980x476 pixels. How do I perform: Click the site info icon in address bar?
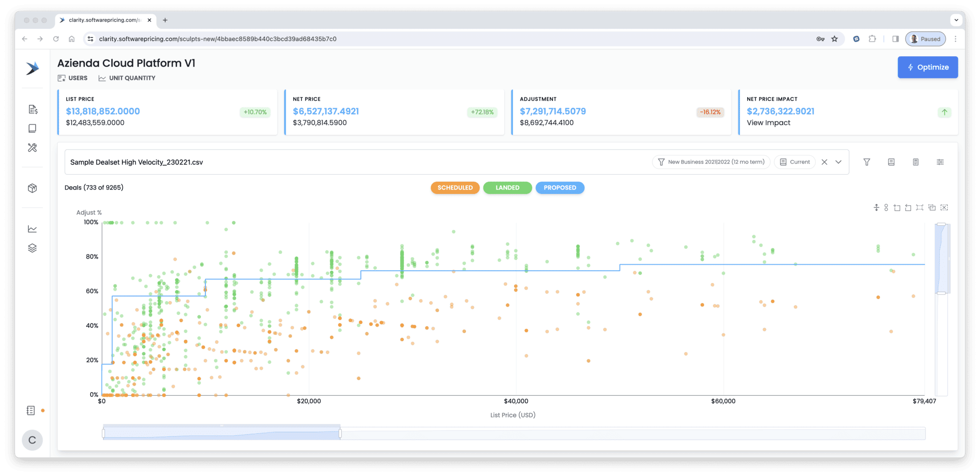pyautogui.click(x=90, y=39)
